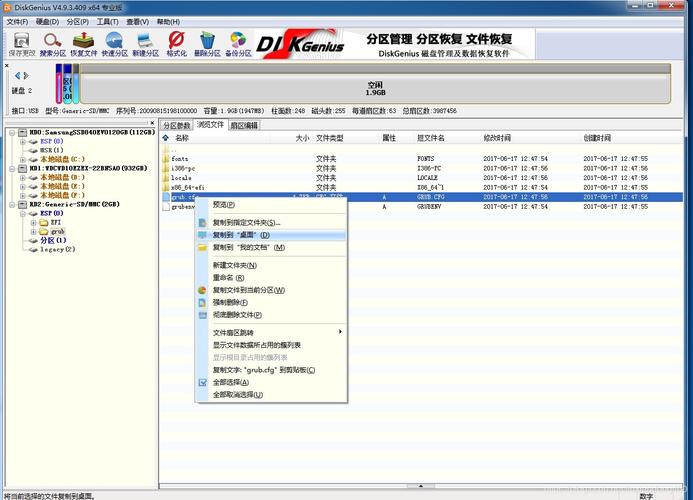Image resolution: width=693 pixels, height=500 pixels.
Task: Select 分区 (1) under HD2 in tree
Action: tap(53, 240)
